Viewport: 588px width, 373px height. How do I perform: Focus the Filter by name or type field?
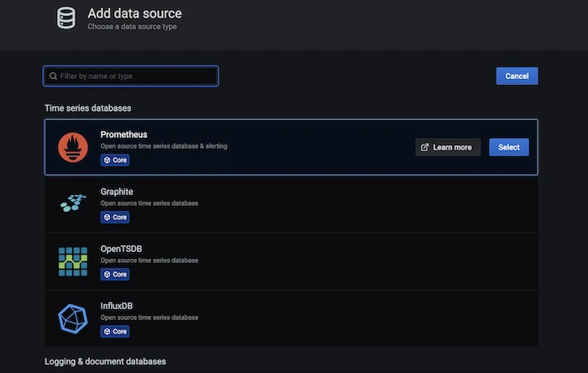click(134, 76)
